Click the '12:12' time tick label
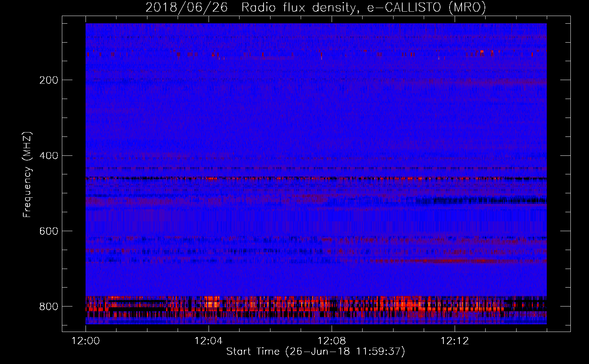Image resolution: width=589 pixels, height=364 pixels. 454,341
